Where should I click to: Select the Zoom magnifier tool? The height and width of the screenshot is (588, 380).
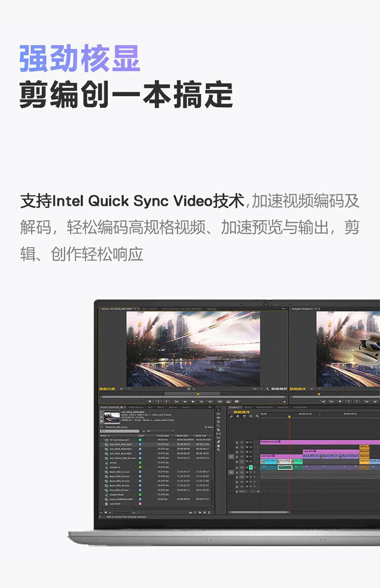tap(218, 450)
